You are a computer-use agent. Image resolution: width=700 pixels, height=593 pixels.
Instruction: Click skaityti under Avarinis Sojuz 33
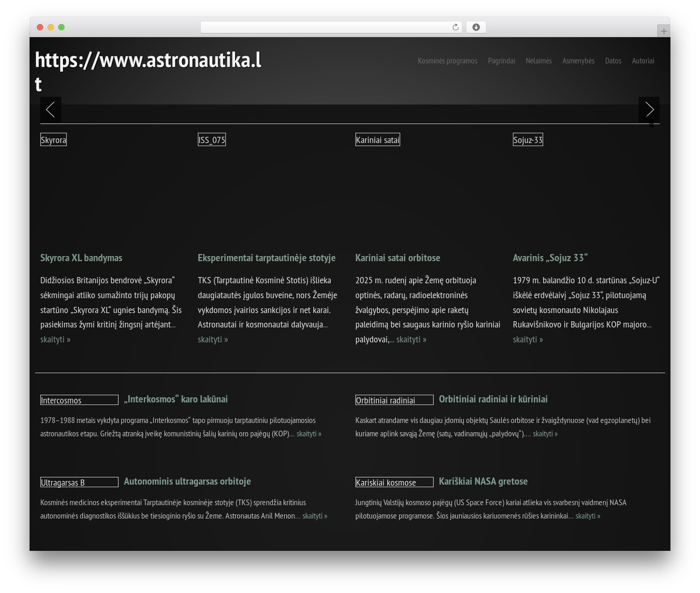pyautogui.click(x=528, y=339)
